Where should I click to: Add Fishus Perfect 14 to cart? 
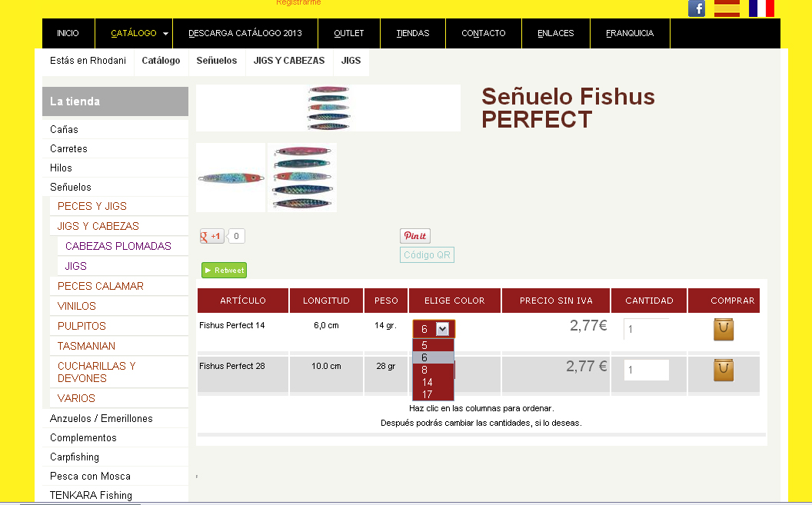(724, 329)
